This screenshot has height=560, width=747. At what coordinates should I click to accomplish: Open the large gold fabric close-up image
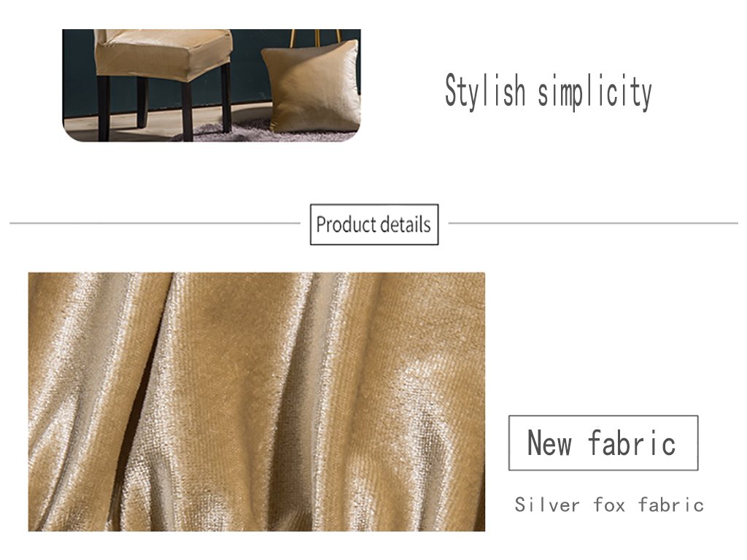[x=257, y=402]
